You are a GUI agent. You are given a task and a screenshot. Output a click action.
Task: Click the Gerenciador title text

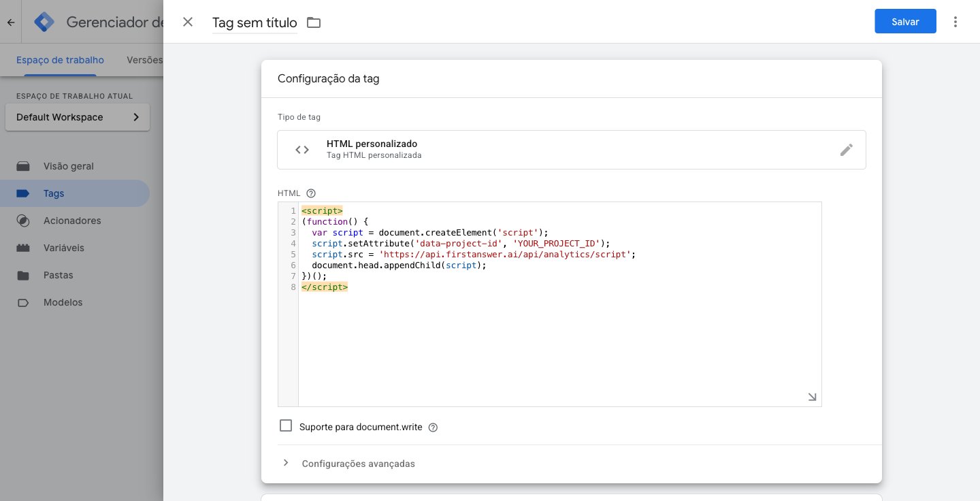[114, 22]
